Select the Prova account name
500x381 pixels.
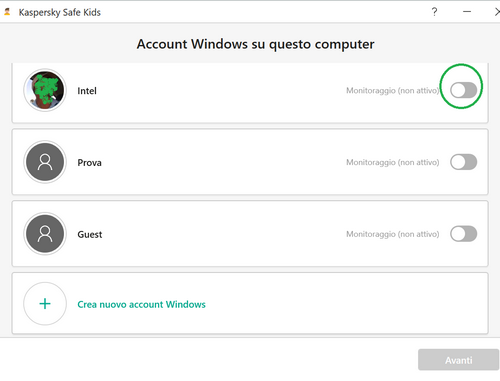89,163
